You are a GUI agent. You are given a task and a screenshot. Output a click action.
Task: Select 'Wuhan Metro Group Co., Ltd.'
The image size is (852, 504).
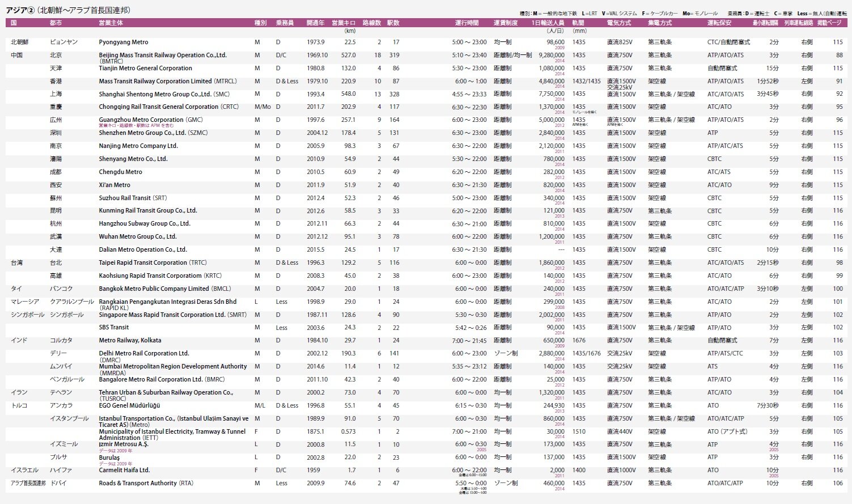(x=138, y=237)
